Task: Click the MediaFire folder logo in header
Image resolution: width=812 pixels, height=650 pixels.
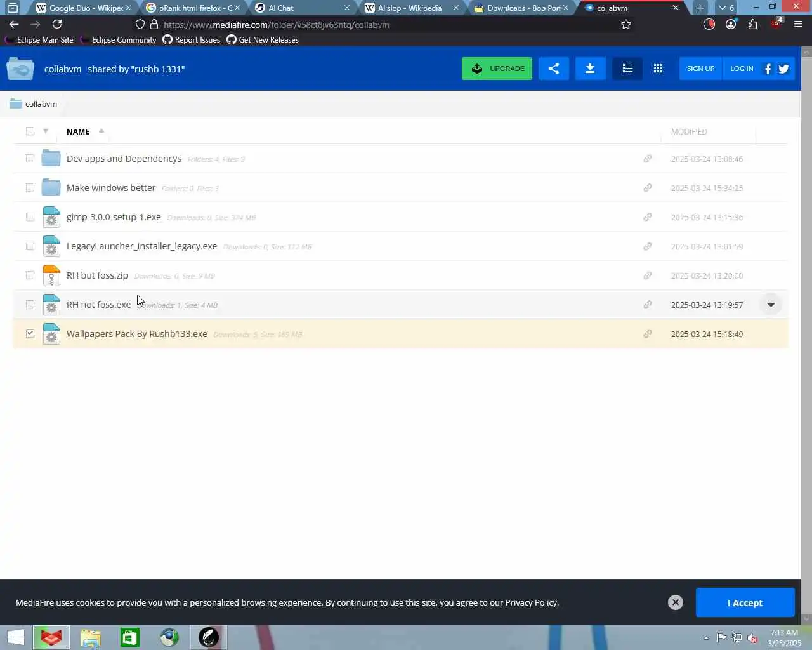Action: click(20, 69)
